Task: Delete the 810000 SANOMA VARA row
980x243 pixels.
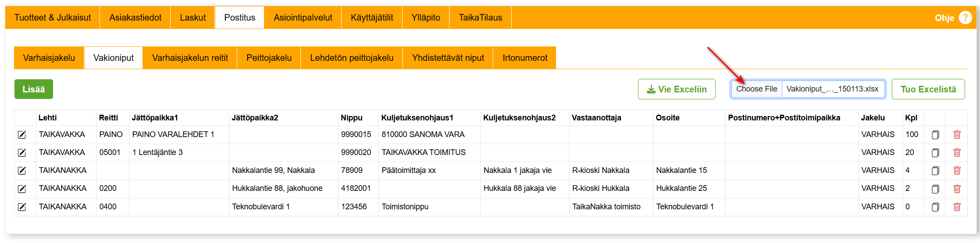Action: tap(957, 135)
